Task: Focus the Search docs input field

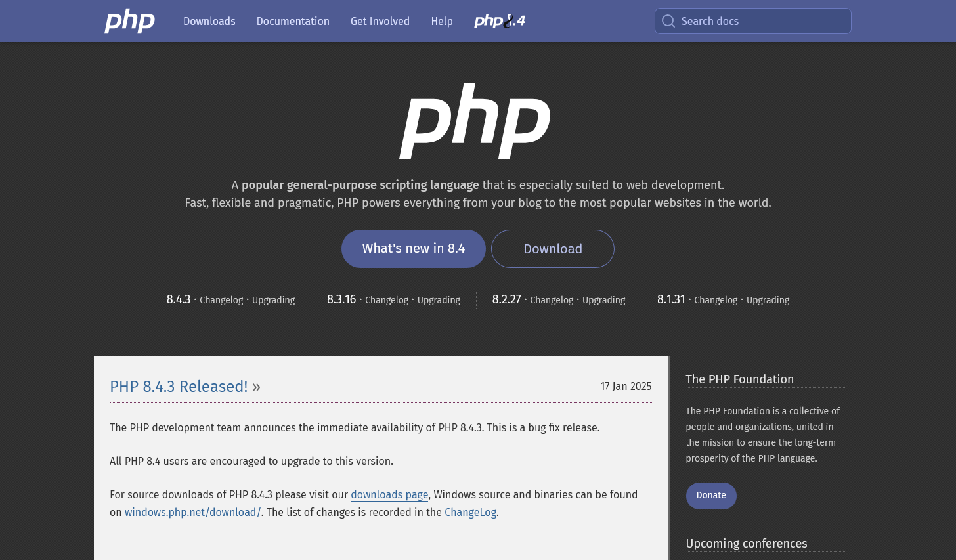Action: click(762, 21)
